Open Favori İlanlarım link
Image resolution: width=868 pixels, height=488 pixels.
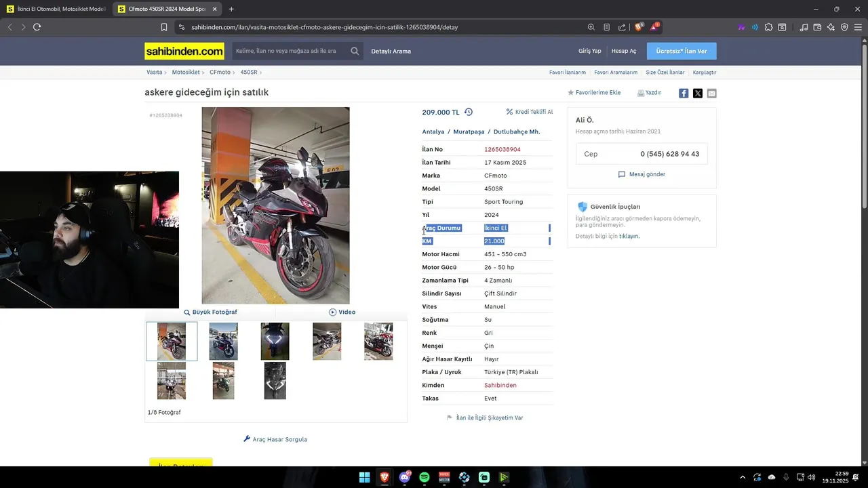pyautogui.click(x=568, y=72)
